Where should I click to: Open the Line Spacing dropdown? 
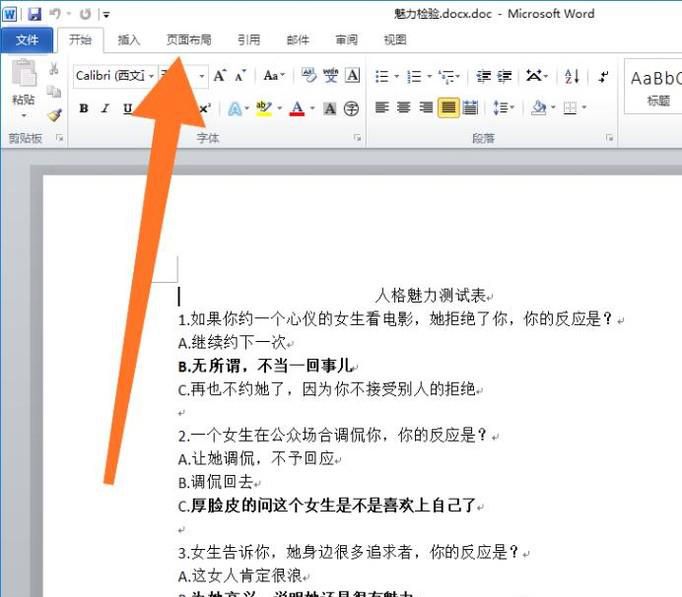click(x=503, y=107)
